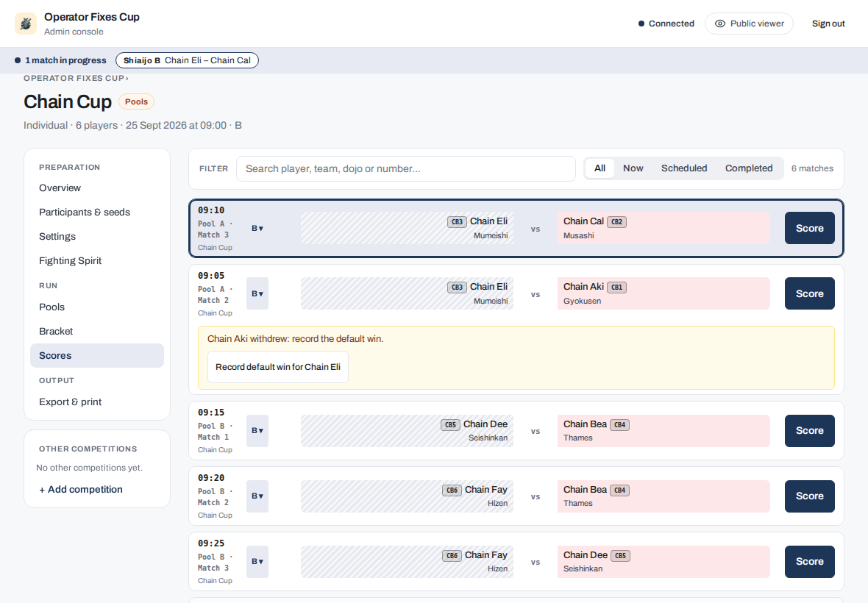The height and width of the screenshot is (603, 868).
Task: Click CB4 badge in the 09:20 match
Action: (619, 490)
